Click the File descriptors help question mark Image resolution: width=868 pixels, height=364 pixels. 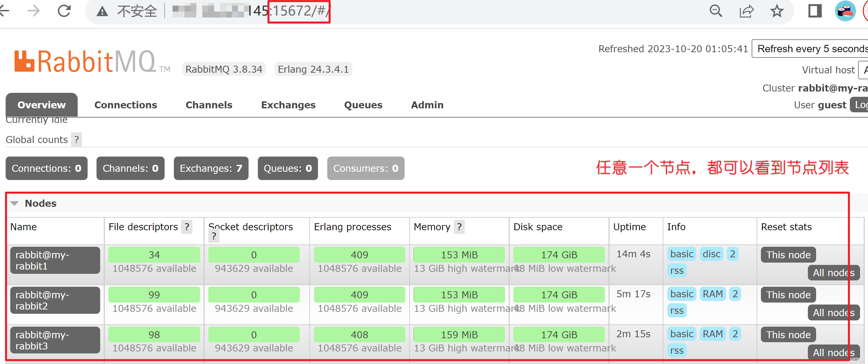click(x=187, y=227)
